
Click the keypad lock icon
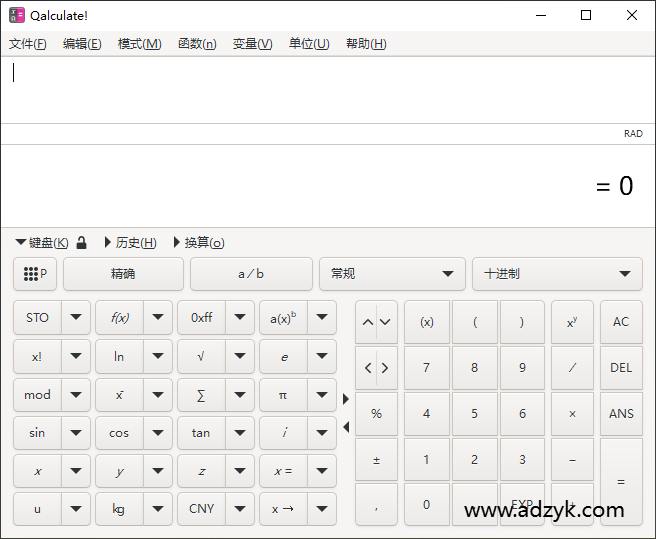click(82, 242)
